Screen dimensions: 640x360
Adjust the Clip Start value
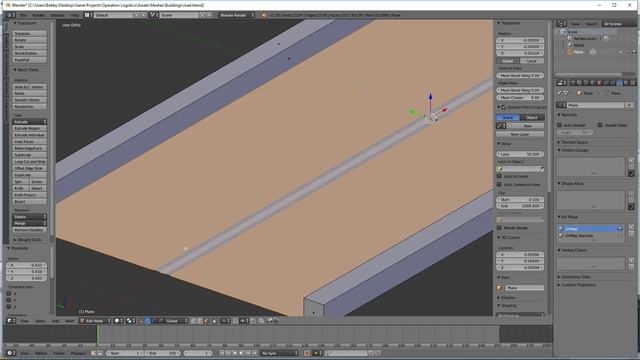(x=520, y=200)
